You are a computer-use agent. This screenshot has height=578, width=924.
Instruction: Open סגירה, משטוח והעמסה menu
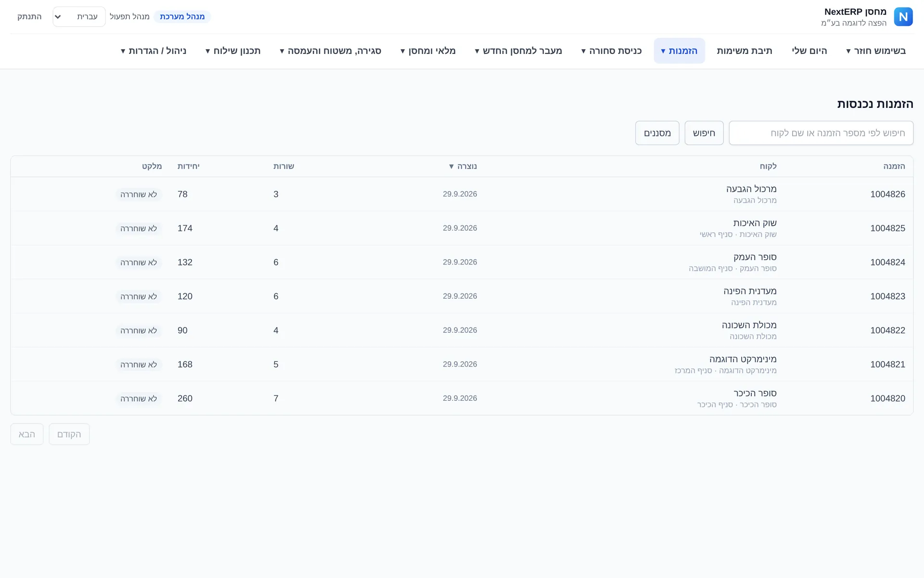click(x=331, y=51)
